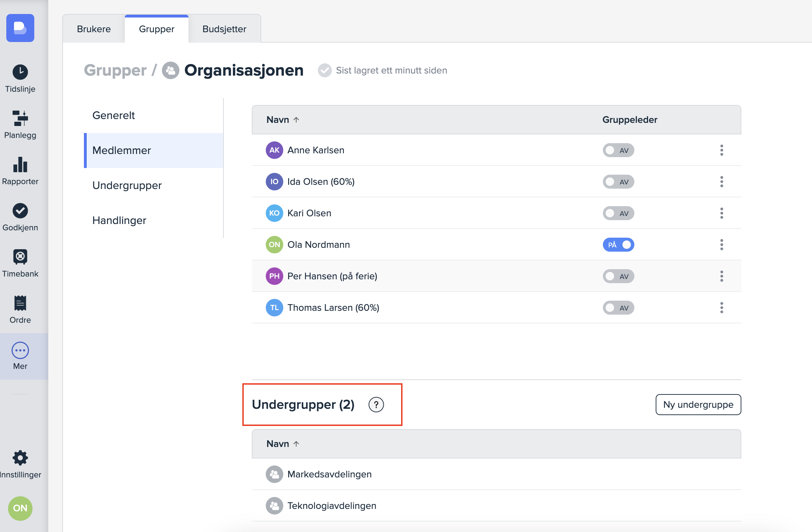Click the Undergrupper help question mark
The image size is (812, 532).
pos(376,405)
